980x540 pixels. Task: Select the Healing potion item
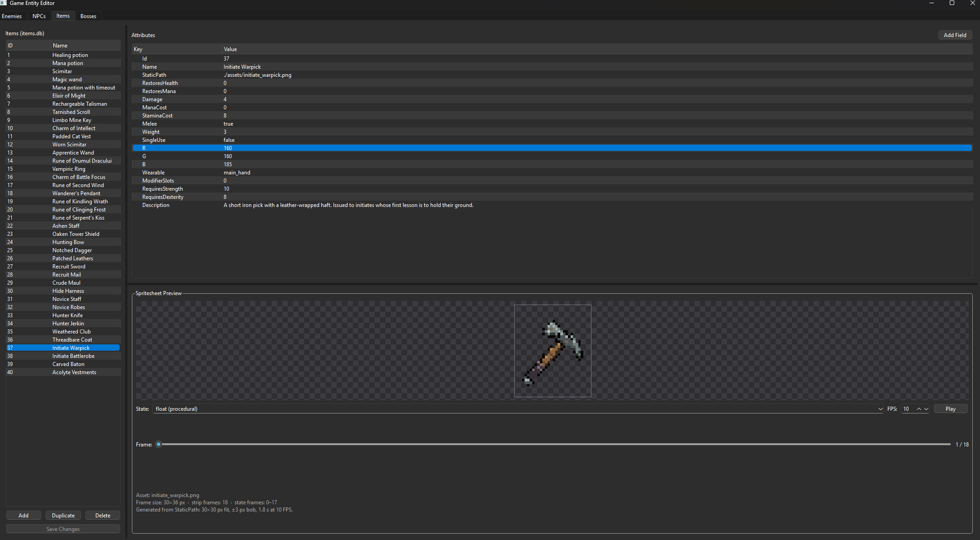click(63, 55)
